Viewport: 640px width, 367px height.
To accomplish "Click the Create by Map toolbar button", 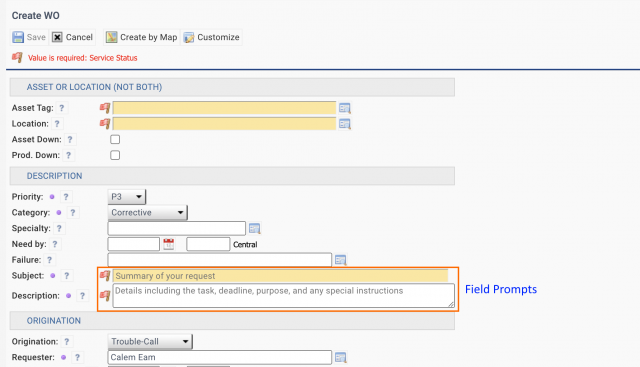I will (x=142, y=37).
